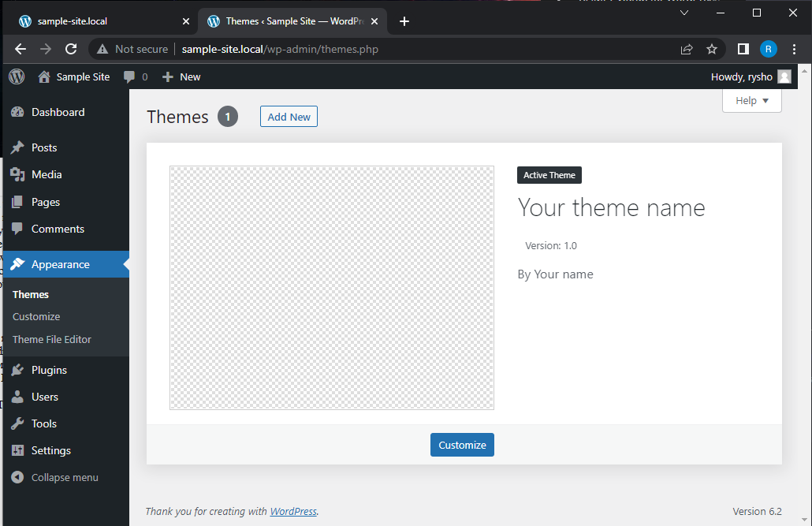The width and height of the screenshot is (812, 526).
Task: Open the rysho user avatar in admin bar
Action: coord(784,76)
